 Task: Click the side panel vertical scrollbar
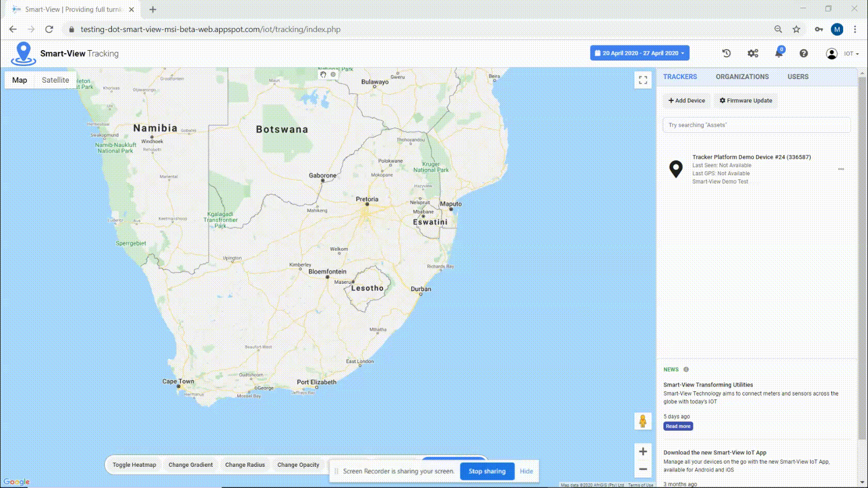coord(861,258)
